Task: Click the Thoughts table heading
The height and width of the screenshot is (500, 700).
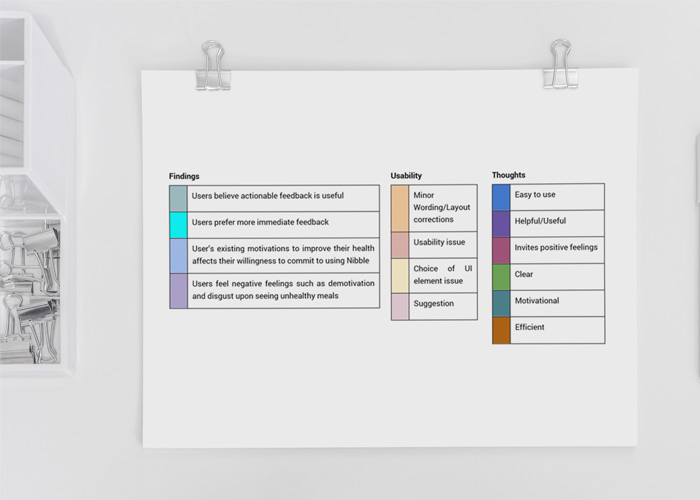Action: pyautogui.click(x=508, y=175)
